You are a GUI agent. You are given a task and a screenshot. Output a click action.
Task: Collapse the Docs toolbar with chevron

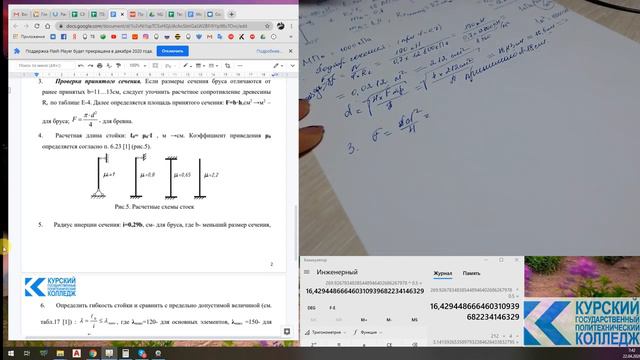[292, 65]
